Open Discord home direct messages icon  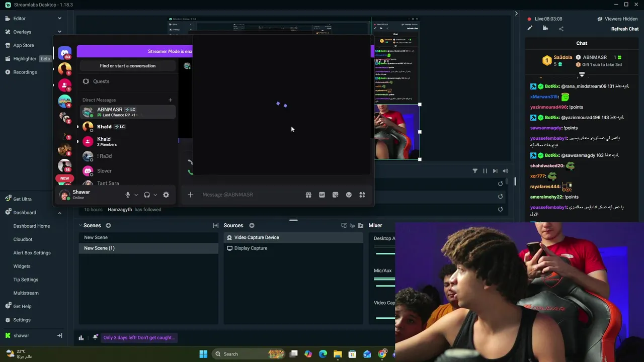click(x=64, y=52)
